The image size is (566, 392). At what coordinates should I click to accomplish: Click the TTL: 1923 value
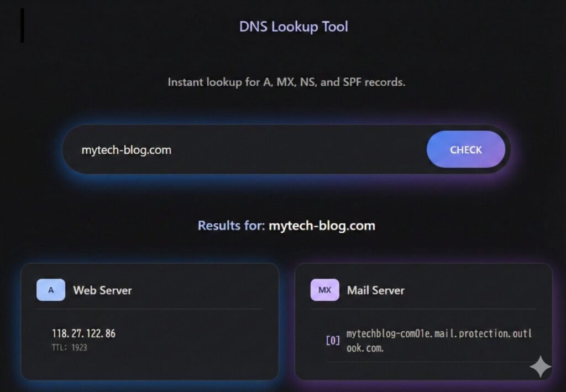click(x=69, y=348)
